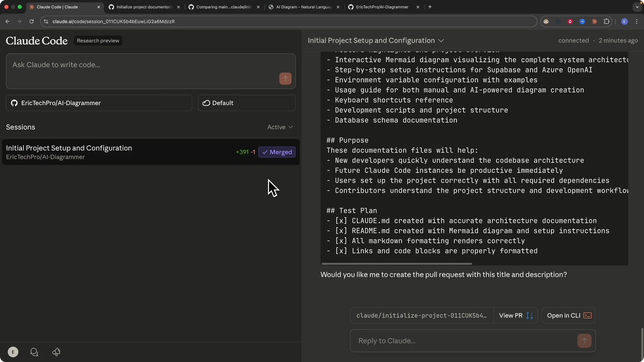
Task: Click the +391 -1 diff stats
Action: pyautogui.click(x=245, y=152)
